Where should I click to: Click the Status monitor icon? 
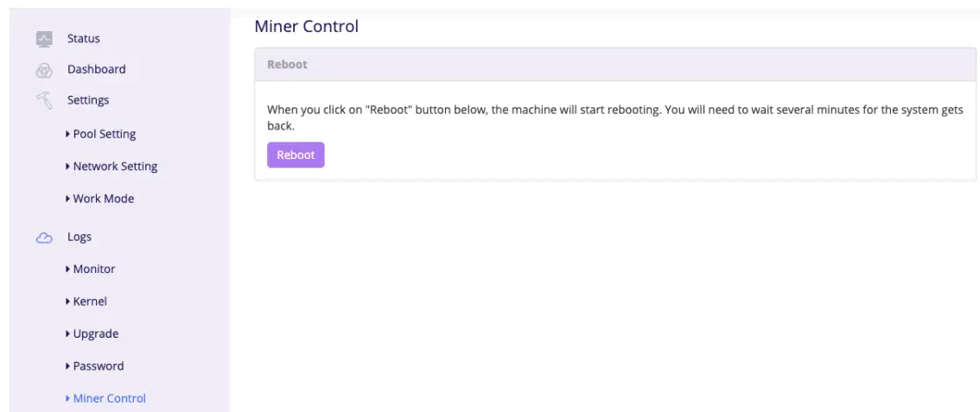pos(44,39)
